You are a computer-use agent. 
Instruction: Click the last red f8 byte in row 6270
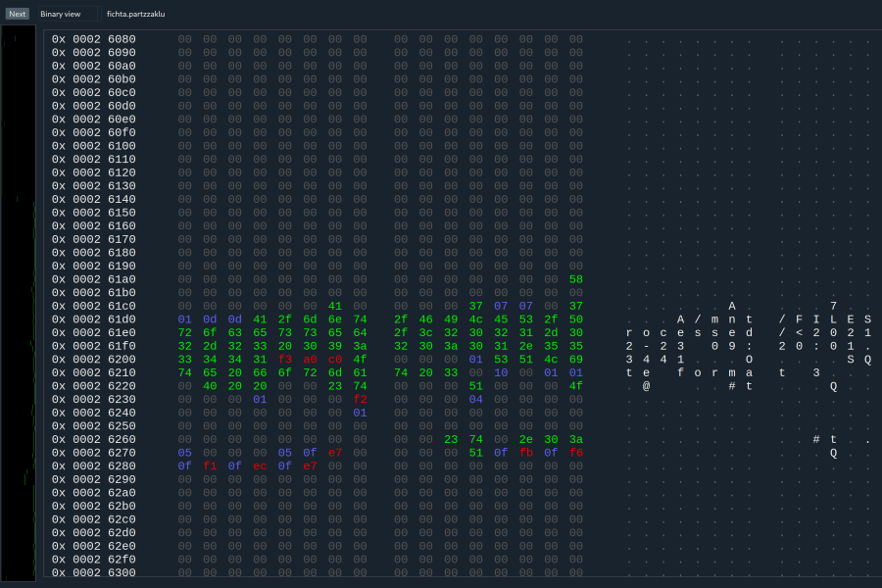tap(576, 453)
